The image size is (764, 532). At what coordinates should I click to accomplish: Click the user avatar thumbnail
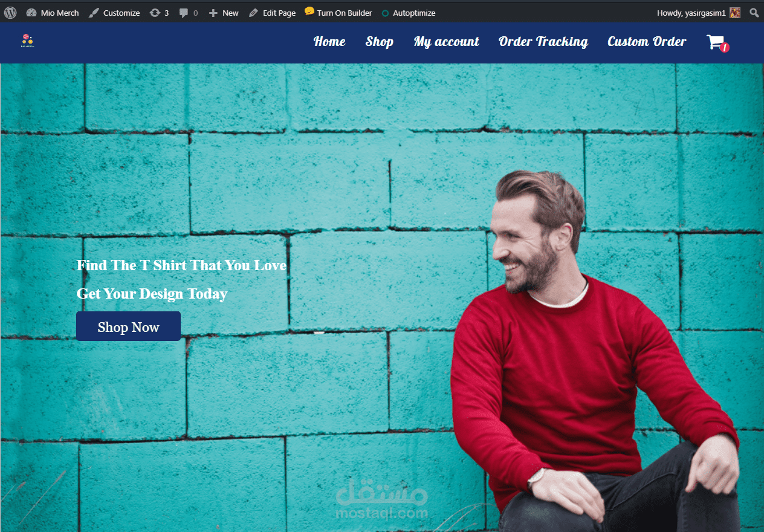tap(735, 13)
